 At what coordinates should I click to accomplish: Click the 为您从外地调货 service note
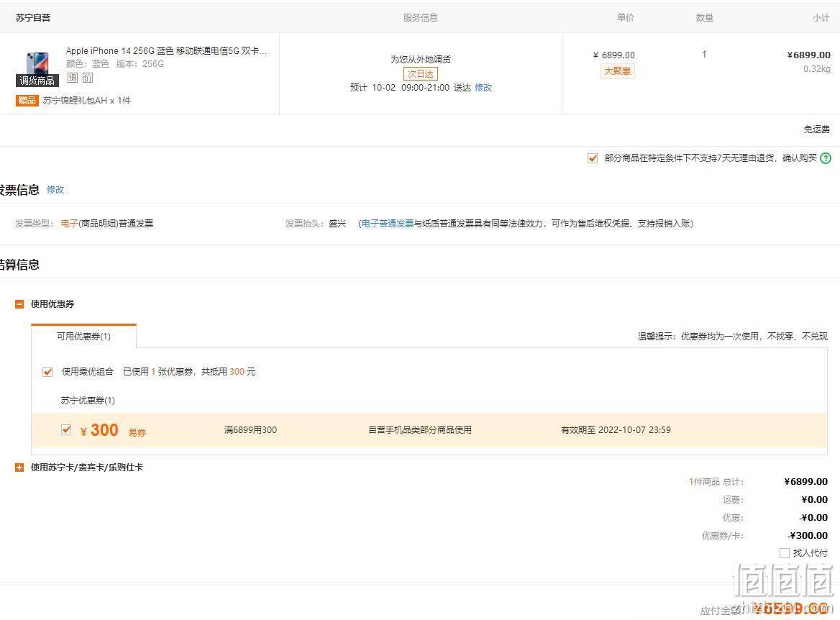point(421,59)
